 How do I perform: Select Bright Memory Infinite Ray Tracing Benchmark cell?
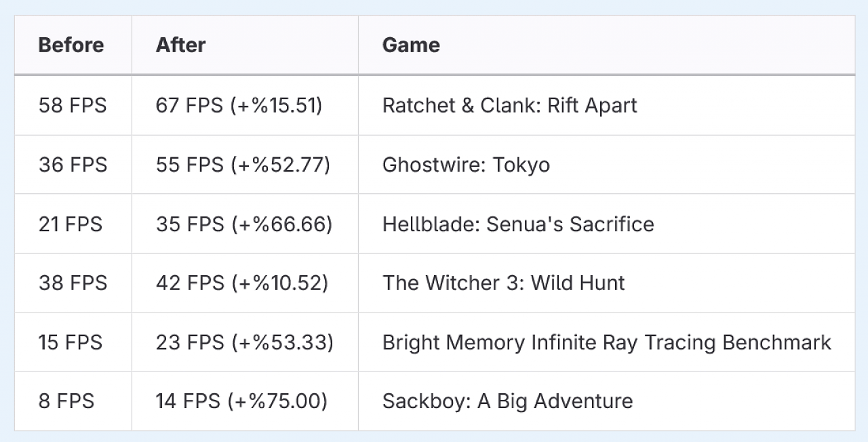607,342
